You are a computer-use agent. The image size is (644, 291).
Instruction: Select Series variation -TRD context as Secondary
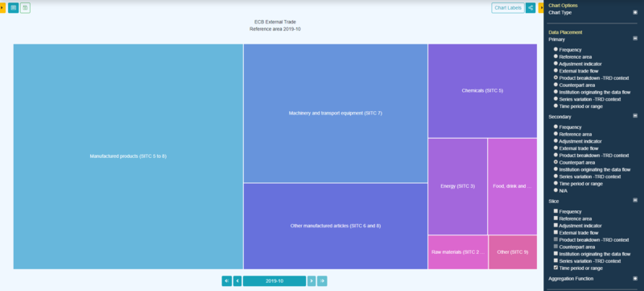pos(555,176)
